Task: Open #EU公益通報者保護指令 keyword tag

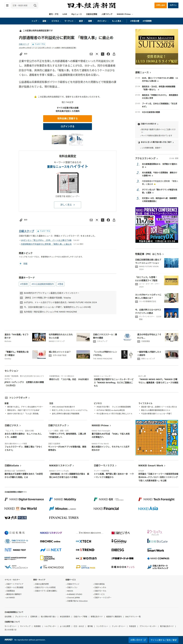Action: 43,284
